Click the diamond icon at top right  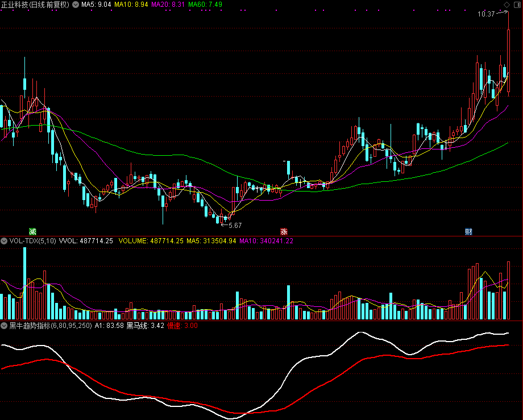click(507, 5)
